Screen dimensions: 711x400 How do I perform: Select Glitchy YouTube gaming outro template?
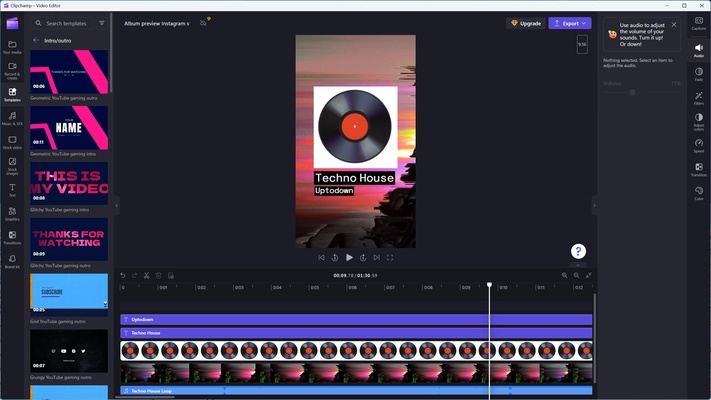[x=69, y=239]
